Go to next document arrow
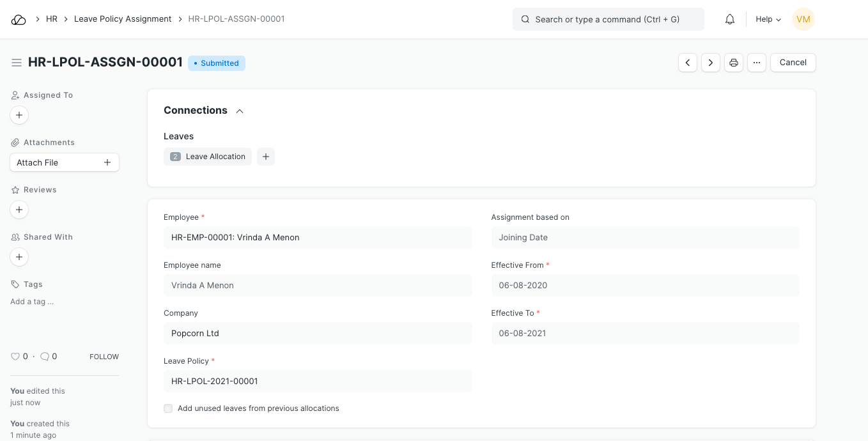Viewport: 868px width, 441px height. [x=710, y=63]
